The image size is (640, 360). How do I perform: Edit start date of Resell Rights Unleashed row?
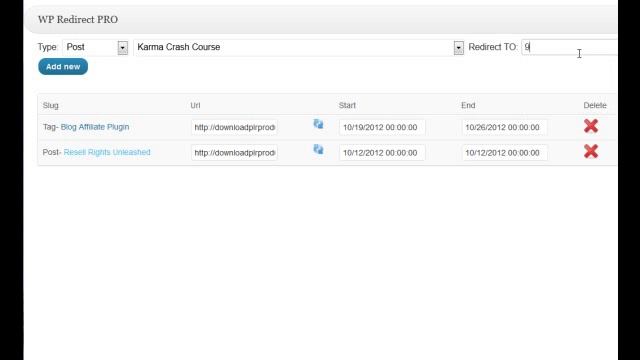[x=382, y=153]
